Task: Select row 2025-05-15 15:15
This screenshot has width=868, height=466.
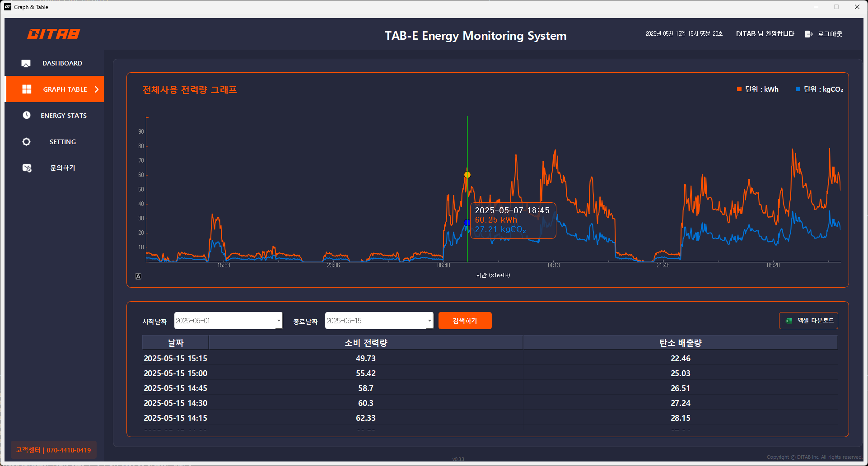Action: coord(490,358)
